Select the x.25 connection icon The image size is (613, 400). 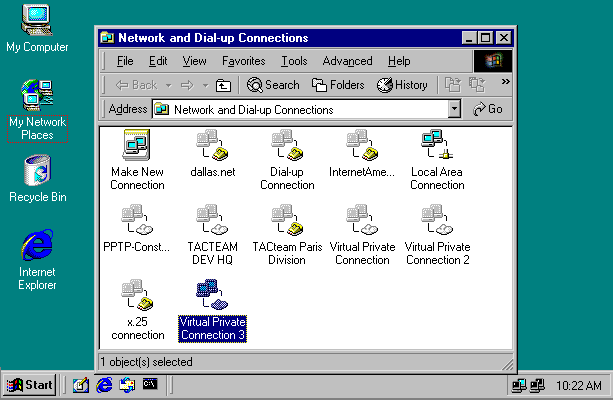[137, 295]
